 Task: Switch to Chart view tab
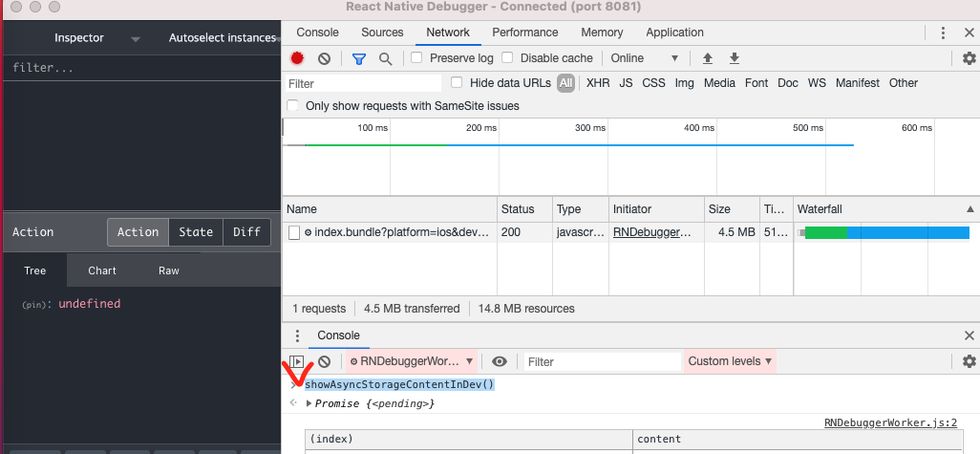pyautogui.click(x=102, y=270)
